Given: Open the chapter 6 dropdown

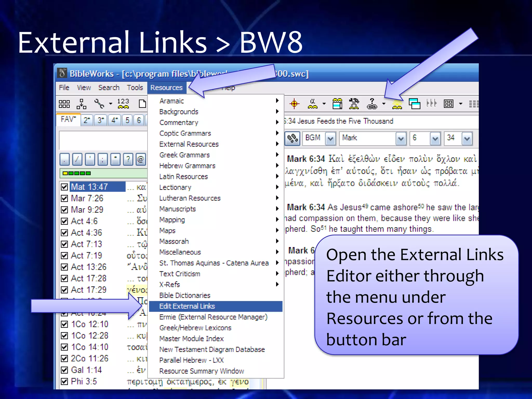Looking at the screenshot, I should click(435, 138).
